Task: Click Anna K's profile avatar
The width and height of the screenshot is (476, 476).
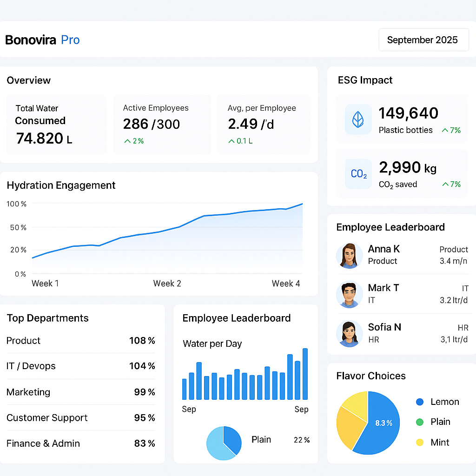Action: pos(349,255)
